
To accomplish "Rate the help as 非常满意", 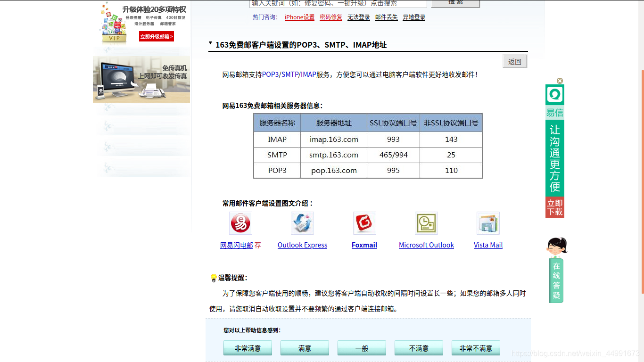I will [248, 348].
